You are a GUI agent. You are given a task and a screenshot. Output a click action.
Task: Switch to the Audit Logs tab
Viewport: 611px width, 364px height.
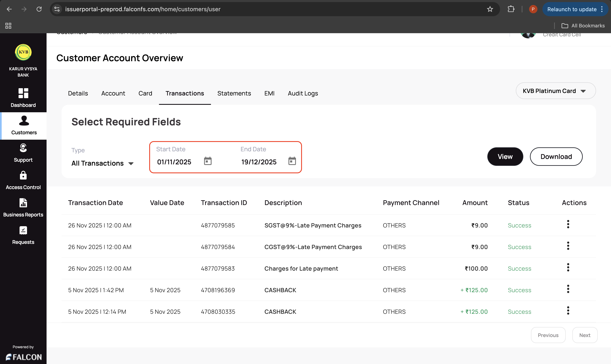click(x=303, y=93)
